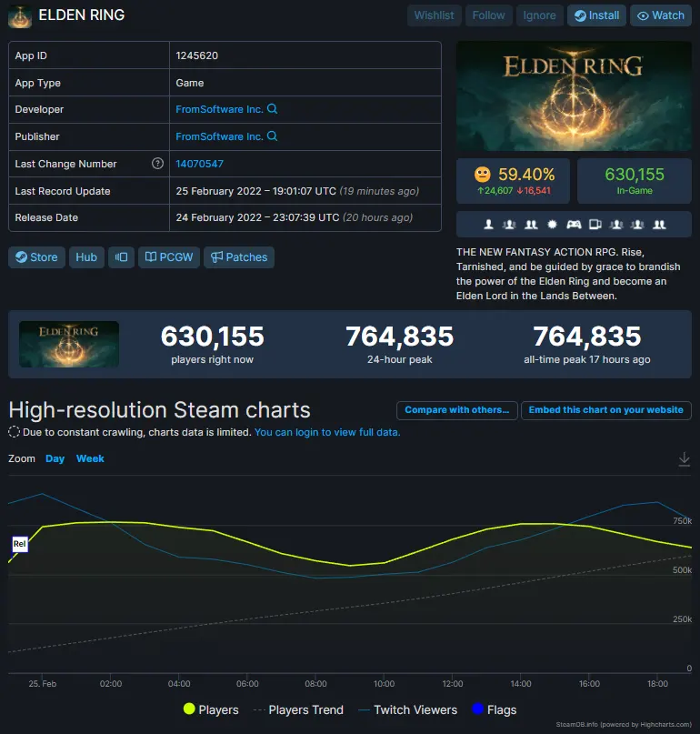Click the trading cards category icon
The height and width of the screenshot is (734, 700).
595,225
